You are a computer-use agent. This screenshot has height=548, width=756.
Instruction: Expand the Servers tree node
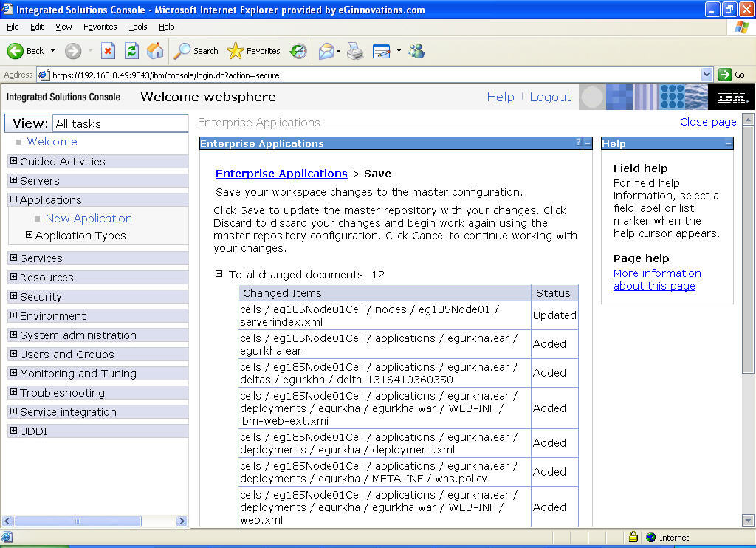click(x=13, y=180)
